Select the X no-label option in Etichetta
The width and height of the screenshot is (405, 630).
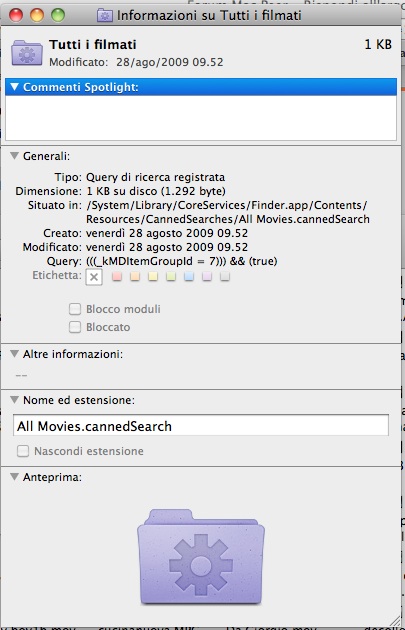coord(94,277)
